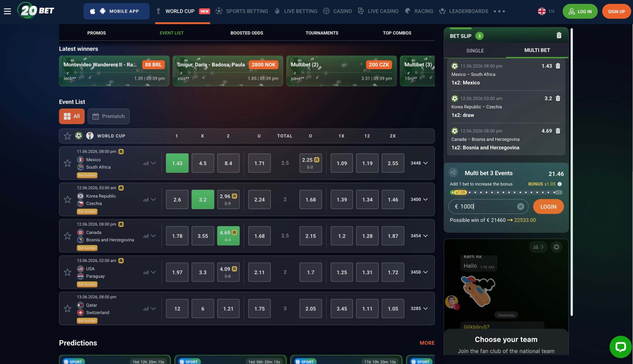Image resolution: width=633 pixels, height=364 pixels.
Task: Show chat participants count icon
Action: [538, 247]
